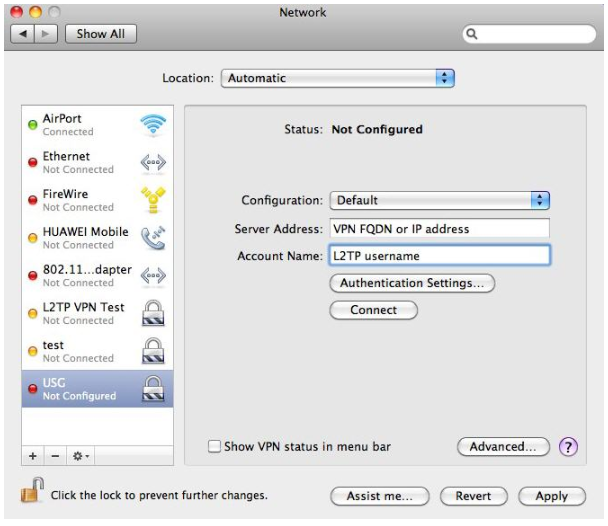This screenshot has width=608, height=526.
Task: Open Advanced network settings
Action: click(x=503, y=447)
